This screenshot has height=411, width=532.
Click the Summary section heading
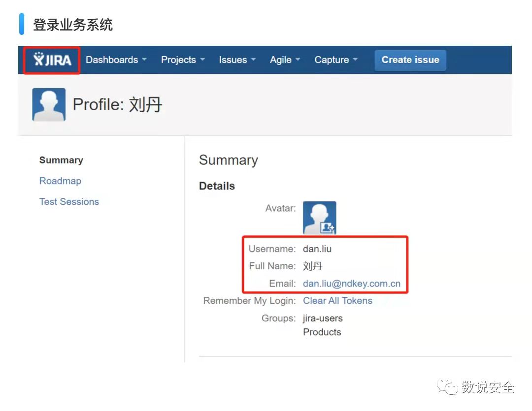click(229, 160)
